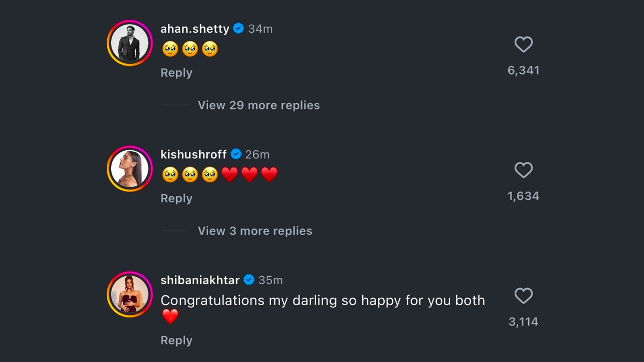Viewport: 644px width, 362px height.
Task: Expand "View 3 more replies"
Action: click(255, 231)
